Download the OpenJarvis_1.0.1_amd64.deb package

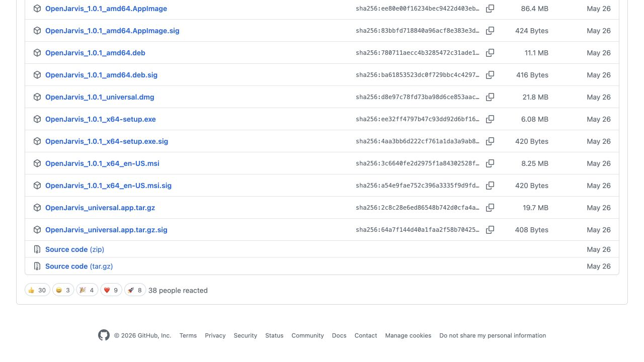[x=95, y=53]
